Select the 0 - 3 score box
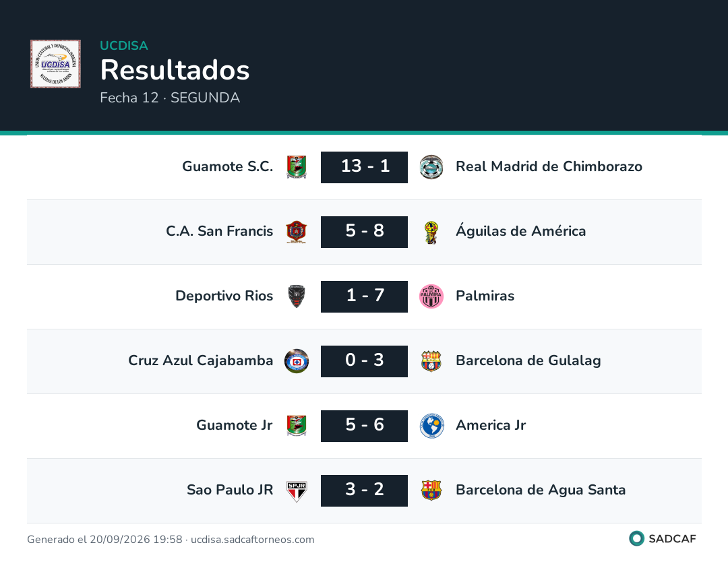This screenshot has height=574, width=728. click(x=365, y=361)
